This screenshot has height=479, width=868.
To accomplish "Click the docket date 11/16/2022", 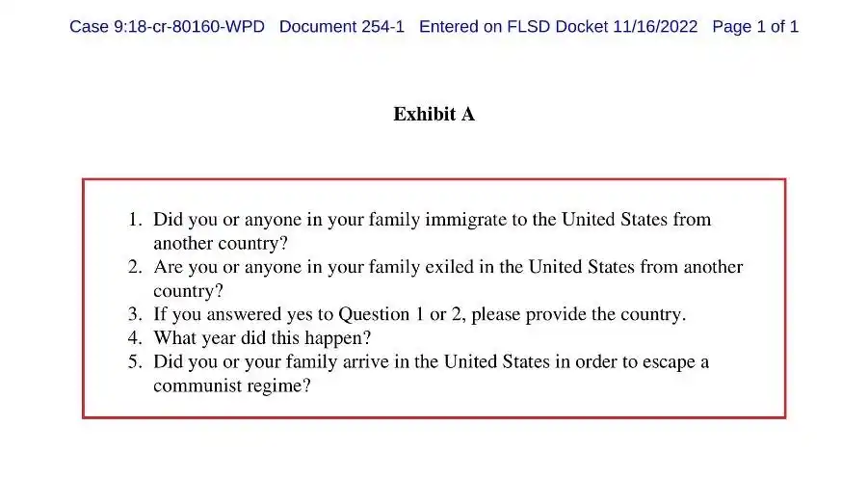I will [x=654, y=26].
